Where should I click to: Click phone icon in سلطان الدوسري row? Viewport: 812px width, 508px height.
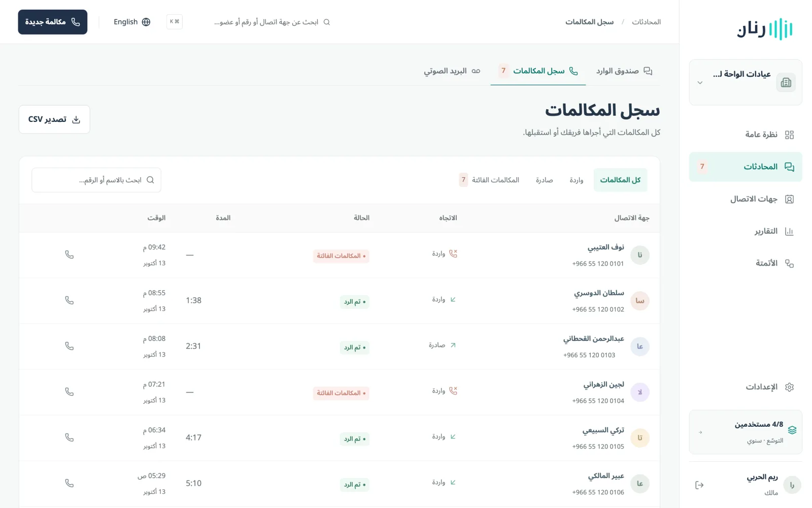pyautogui.click(x=70, y=300)
